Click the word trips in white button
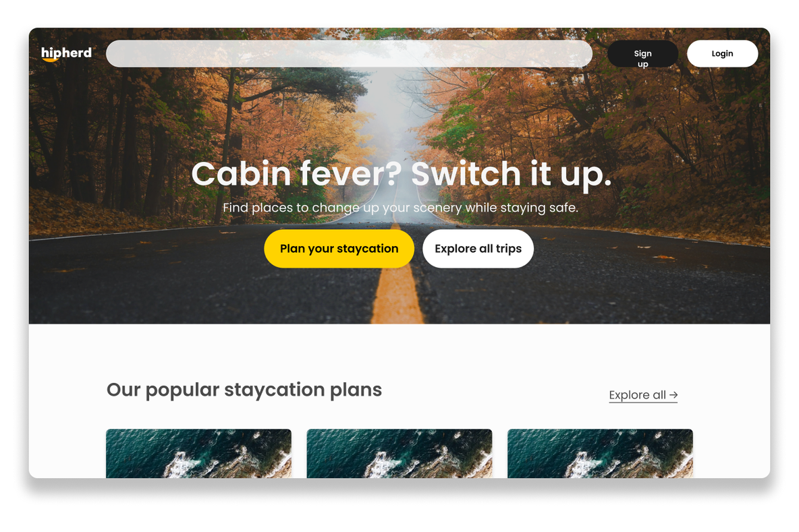799x532 pixels. coord(509,248)
